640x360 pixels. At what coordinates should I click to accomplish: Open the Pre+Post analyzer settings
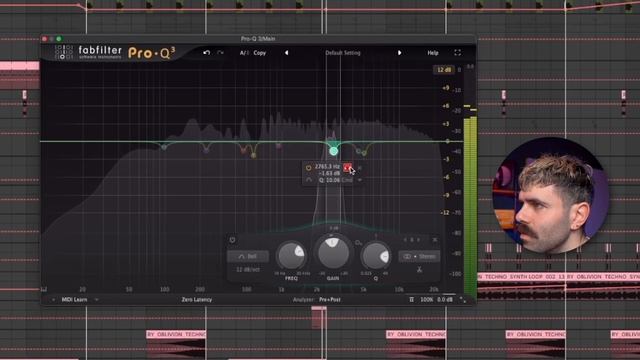click(x=330, y=300)
